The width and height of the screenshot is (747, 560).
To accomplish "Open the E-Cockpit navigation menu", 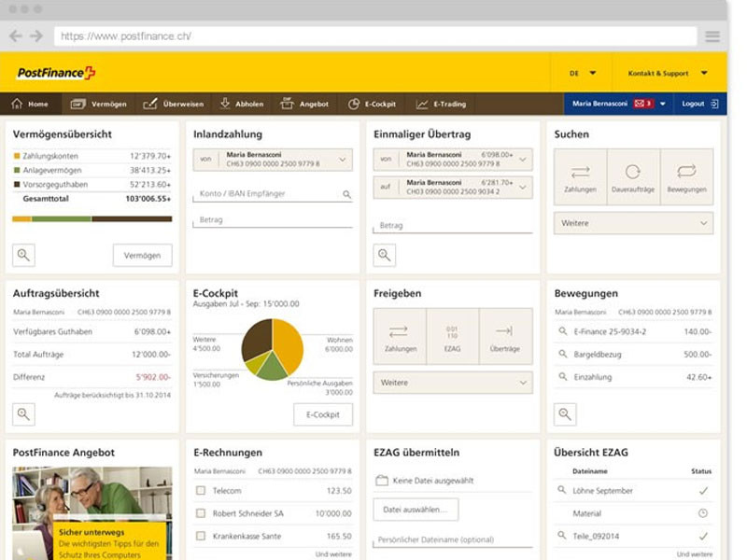I will [x=372, y=104].
